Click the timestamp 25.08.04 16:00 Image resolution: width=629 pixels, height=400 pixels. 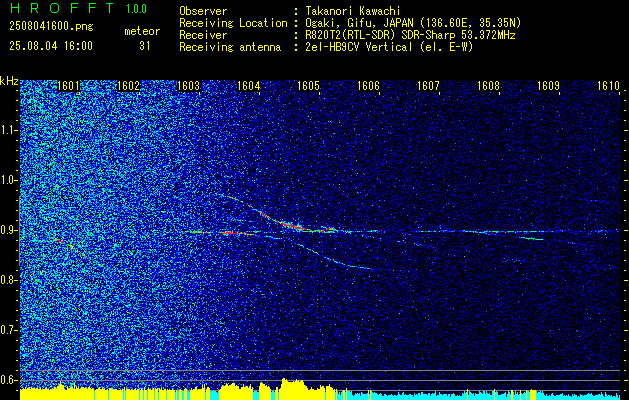51,46
